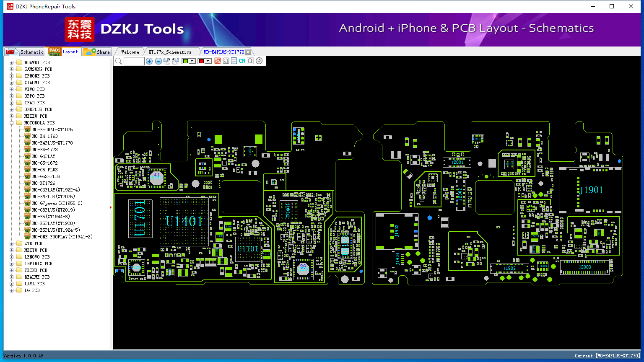Toggle the letter 'a' text display icon

(x=226, y=61)
